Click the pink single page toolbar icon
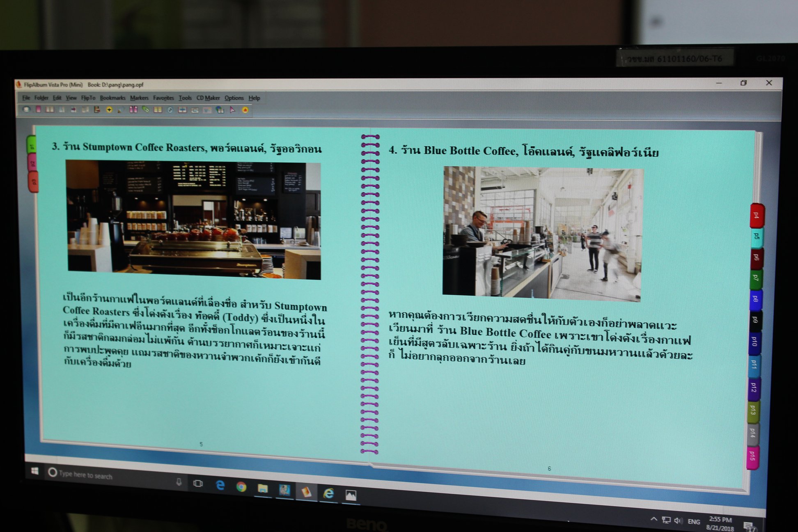The width and height of the screenshot is (798, 532). 38,109
